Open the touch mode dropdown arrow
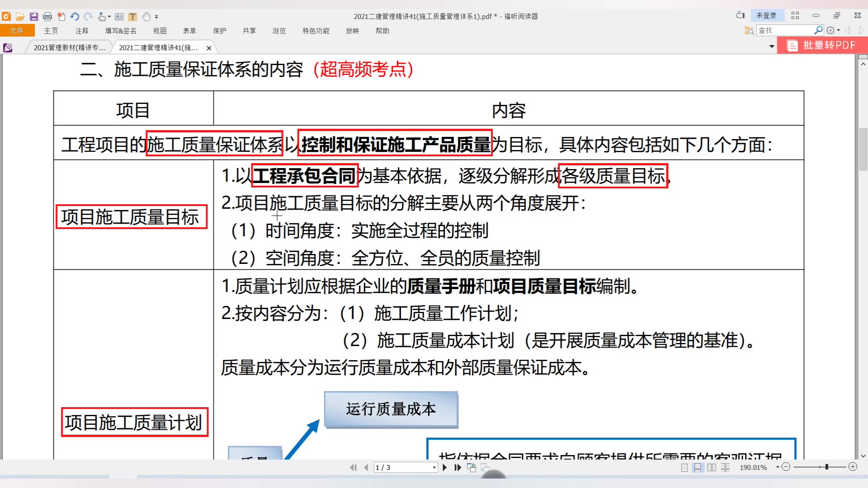Screen dimensions: 868x488 [x=109, y=17]
